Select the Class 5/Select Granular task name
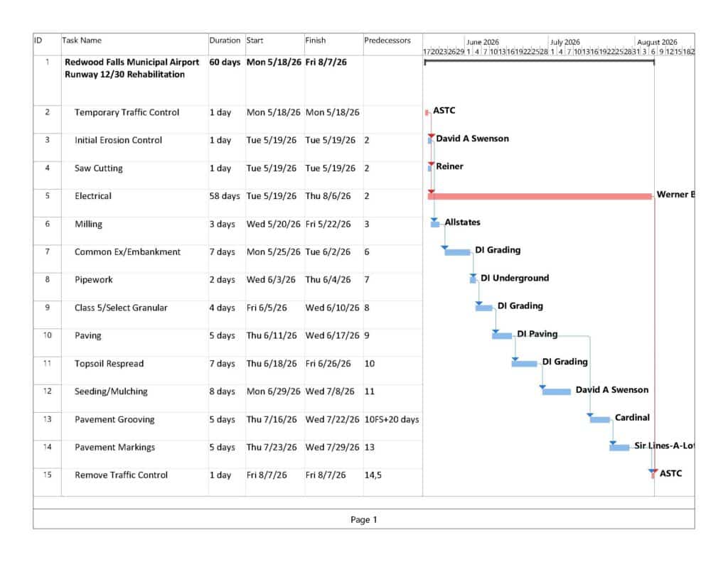The image size is (728, 562). pos(121,308)
